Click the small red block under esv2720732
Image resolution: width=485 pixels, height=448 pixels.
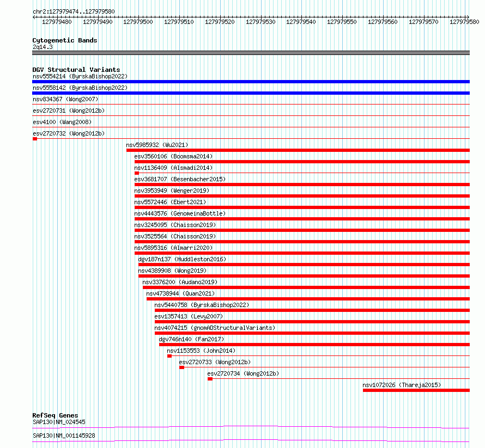35,139
